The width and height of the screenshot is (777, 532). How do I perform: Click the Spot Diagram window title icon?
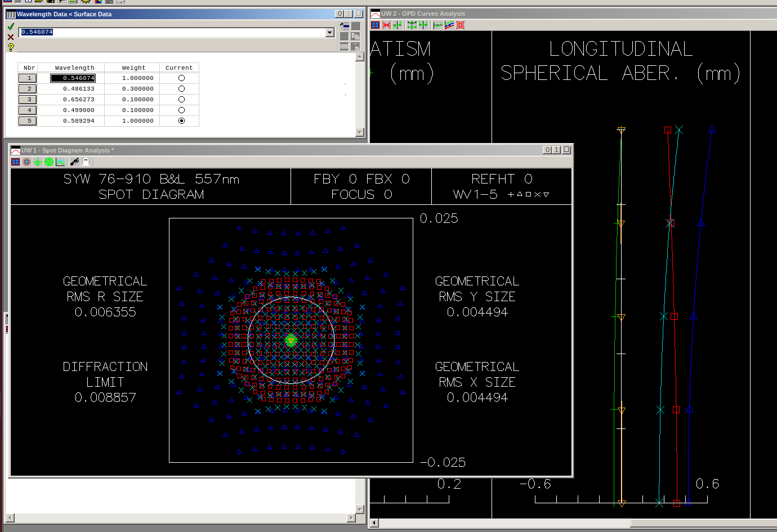tap(16, 150)
